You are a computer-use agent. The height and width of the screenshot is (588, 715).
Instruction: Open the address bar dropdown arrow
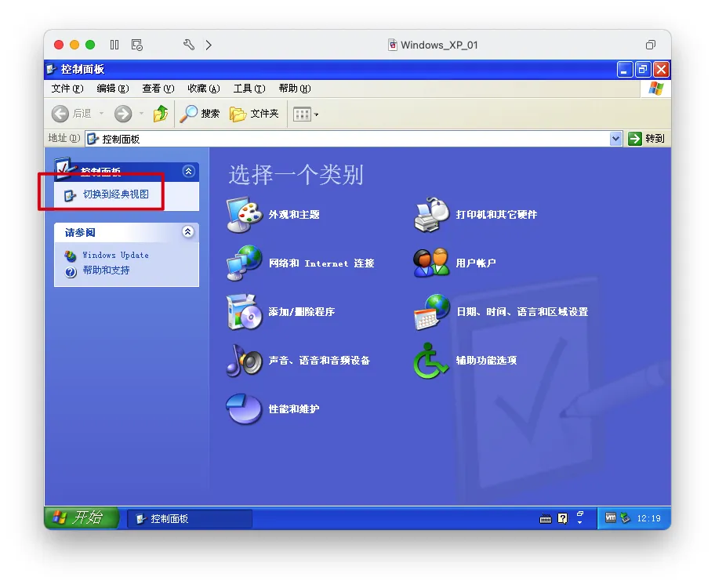point(615,139)
